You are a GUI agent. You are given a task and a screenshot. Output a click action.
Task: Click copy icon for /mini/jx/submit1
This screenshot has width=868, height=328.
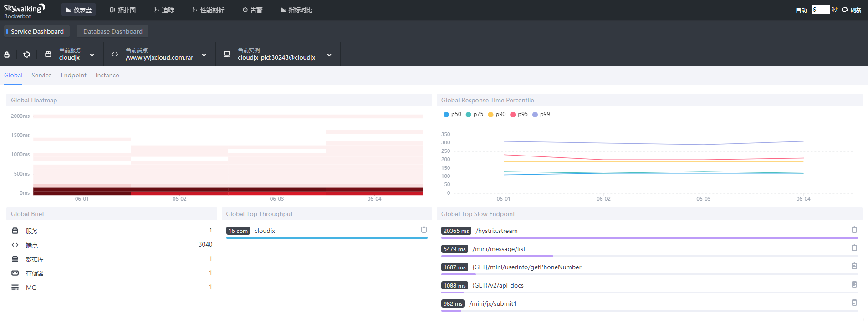coord(854,303)
